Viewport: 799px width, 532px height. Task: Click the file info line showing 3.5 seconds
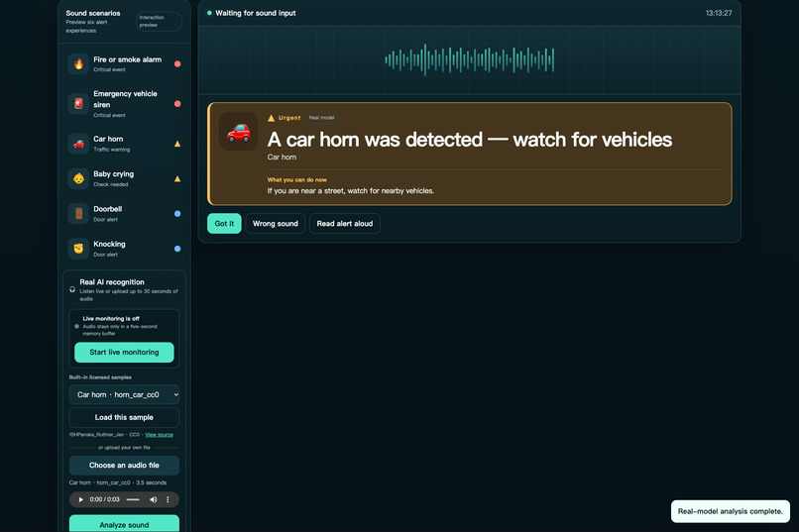[x=118, y=482]
